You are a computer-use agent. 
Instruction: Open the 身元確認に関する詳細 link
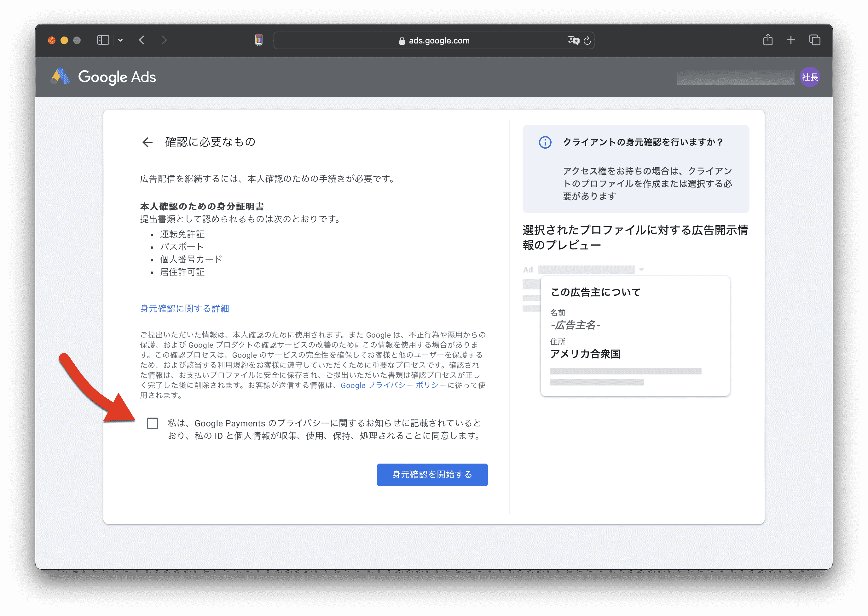click(184, 309)
